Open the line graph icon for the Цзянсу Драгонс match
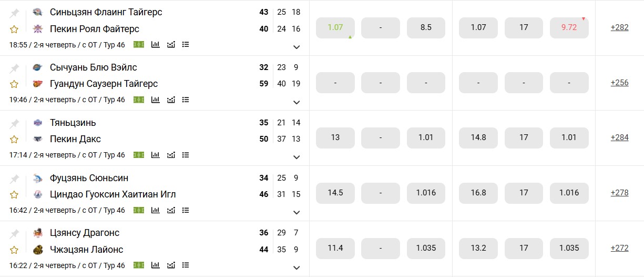This screenshot has width=644, height=277. 171,265
